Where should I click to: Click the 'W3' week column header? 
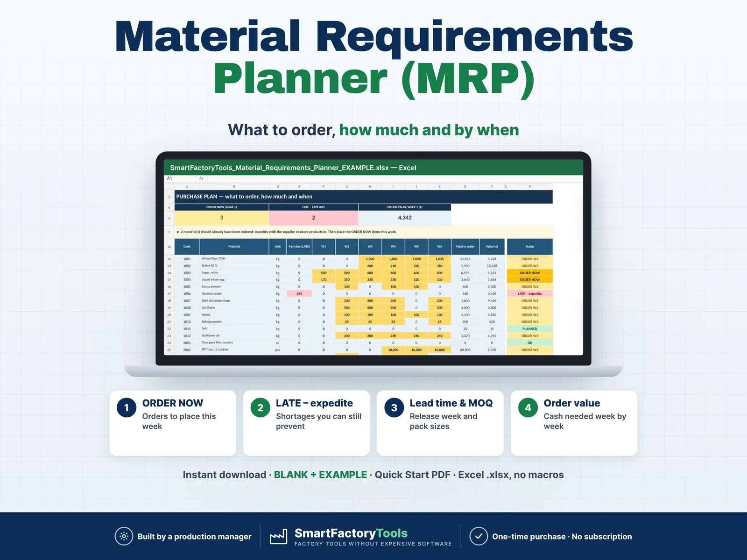(x=370, y=246)
